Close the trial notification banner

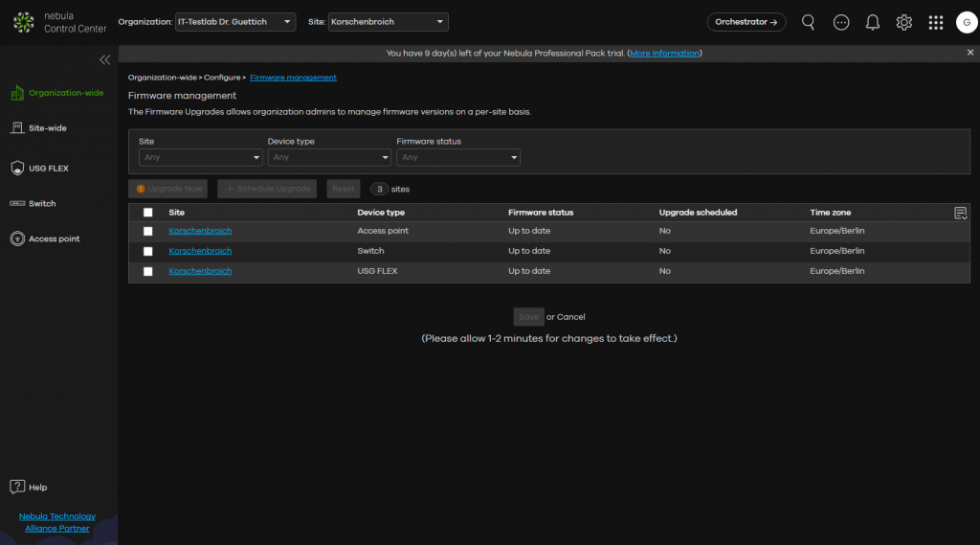(970, 53)
